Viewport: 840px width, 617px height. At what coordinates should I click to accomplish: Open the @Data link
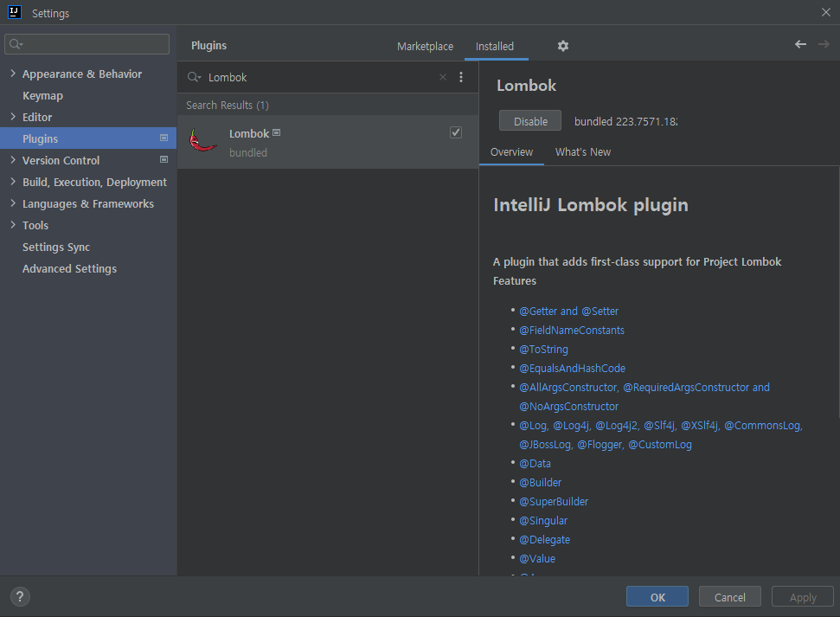[x=535, y=464]
